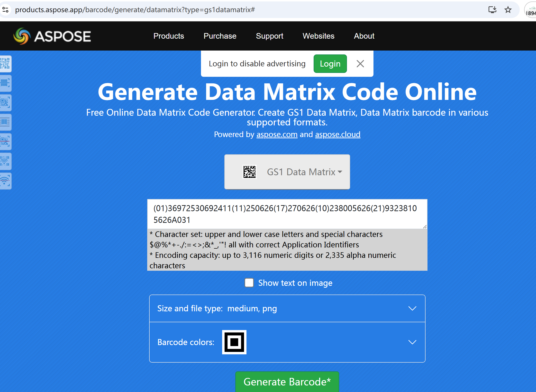Click the green Login button
Image resolution: width=536 pixels, height=392 pixels.
[x=330, y=64]
